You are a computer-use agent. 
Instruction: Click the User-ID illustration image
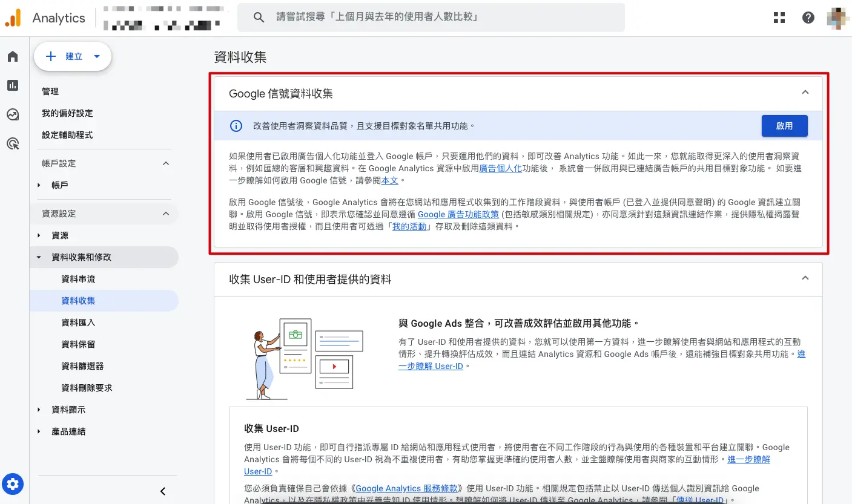coord(304,358)
